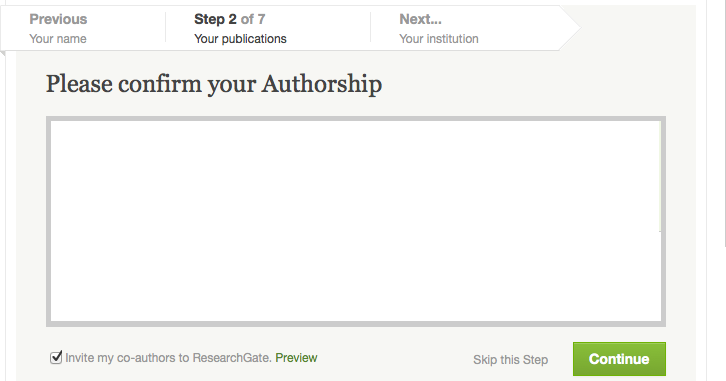Select the 'Your name' step label

click(58, 39)
